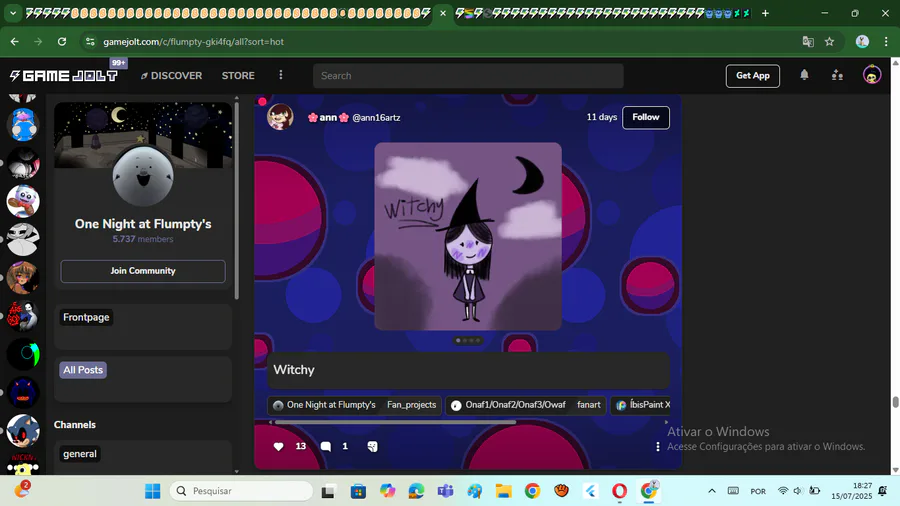Select the All Posts channel

point(83,370)
